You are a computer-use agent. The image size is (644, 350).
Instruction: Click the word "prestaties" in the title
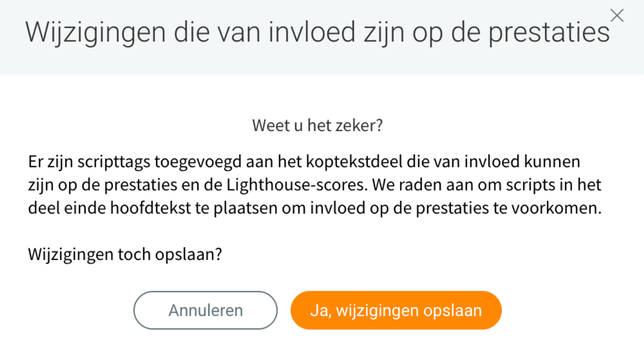(x=549, y=32)
